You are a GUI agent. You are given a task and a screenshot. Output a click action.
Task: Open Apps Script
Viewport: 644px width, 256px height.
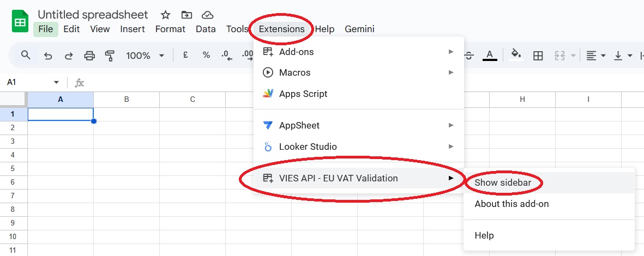click(x=359, y=94)
